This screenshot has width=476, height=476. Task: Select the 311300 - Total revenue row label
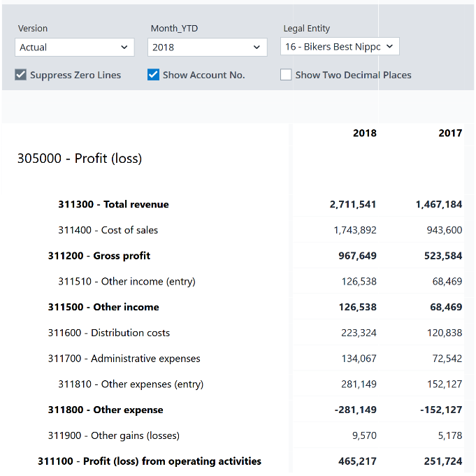pos(113,204)
